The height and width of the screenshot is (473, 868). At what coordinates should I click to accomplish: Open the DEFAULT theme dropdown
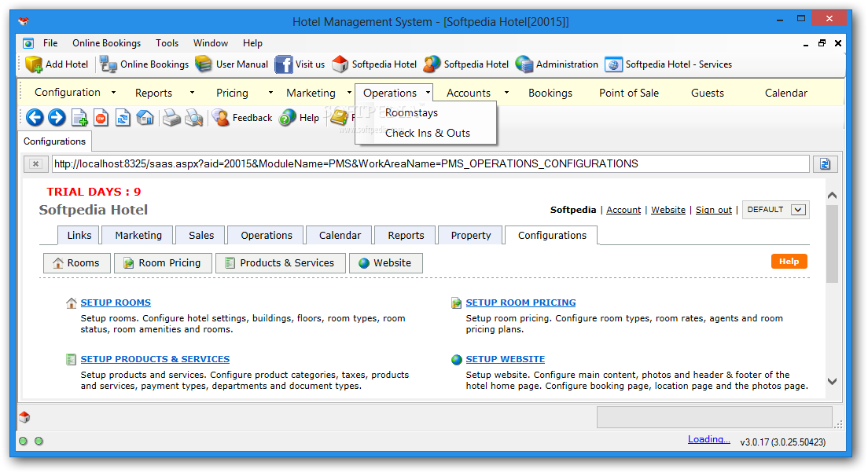click(x=775, y=210)
